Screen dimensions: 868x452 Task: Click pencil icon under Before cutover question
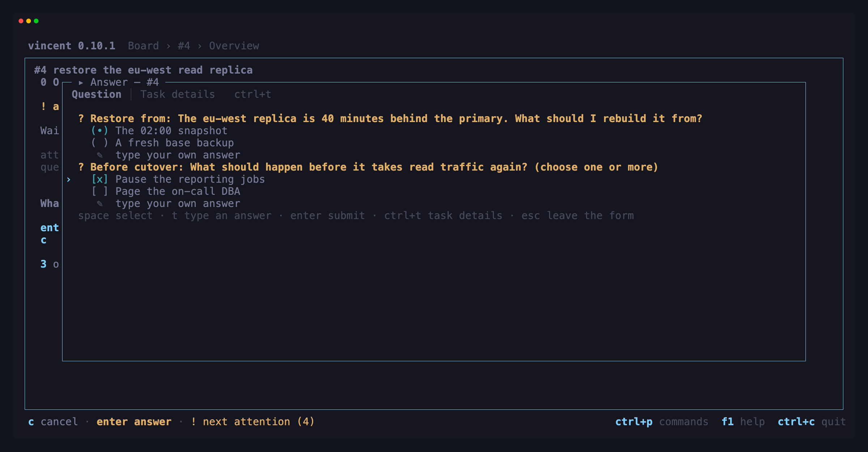pos(100,204)
